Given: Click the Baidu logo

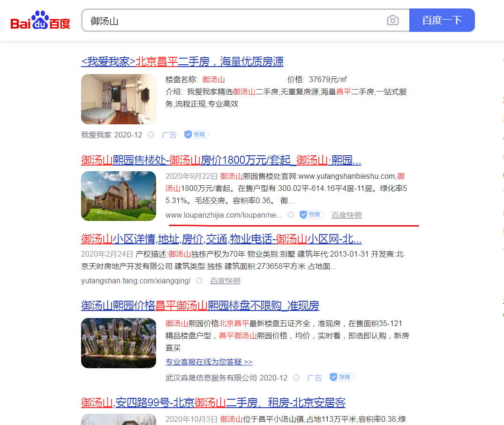Looking at the screenshot, I should [40, 20].
